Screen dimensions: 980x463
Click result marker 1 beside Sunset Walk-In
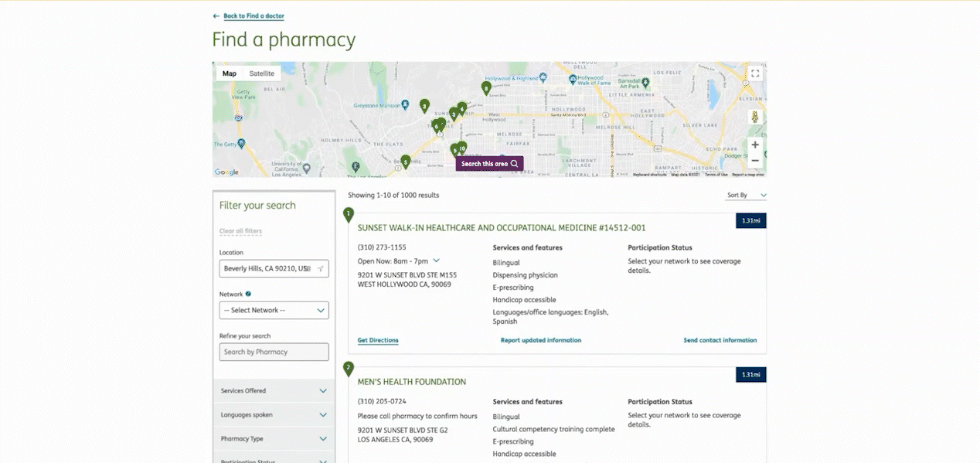pyautogui.click(x=349, y=214)
